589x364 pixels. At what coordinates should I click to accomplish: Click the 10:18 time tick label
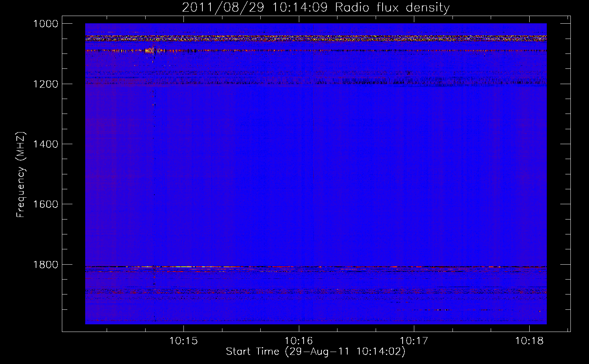tap(529, 341)
